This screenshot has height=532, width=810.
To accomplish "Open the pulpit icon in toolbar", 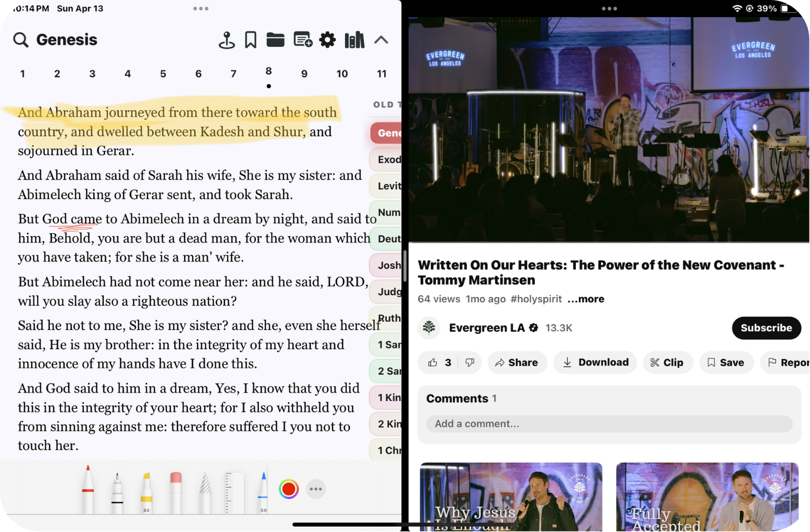I will (227, 40).
